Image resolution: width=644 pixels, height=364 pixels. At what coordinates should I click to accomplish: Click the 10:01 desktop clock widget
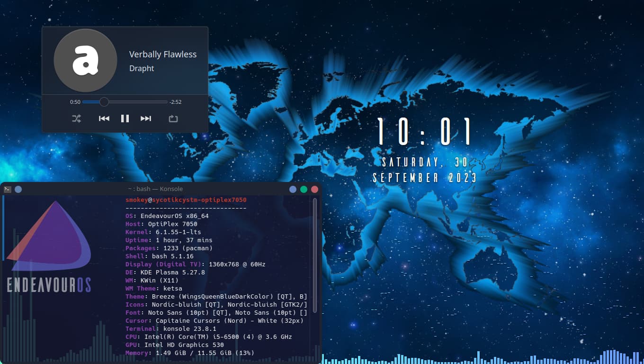click(425, 132)
